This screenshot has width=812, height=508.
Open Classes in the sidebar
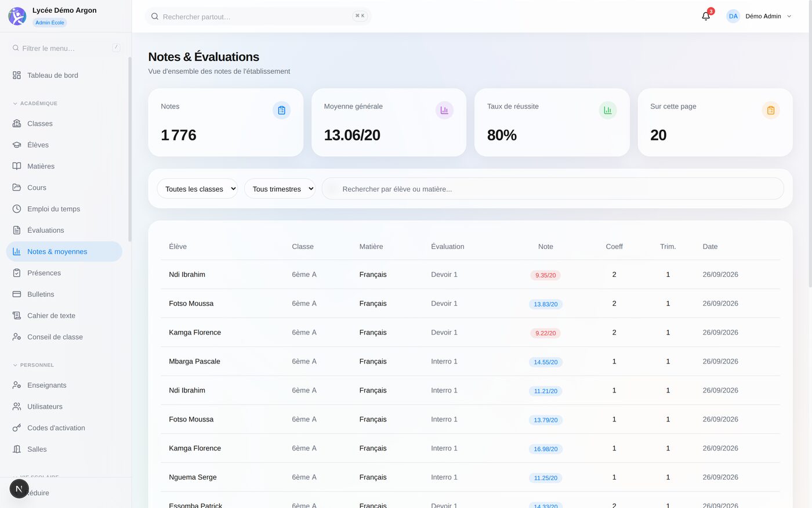click(x=64, y=124)
